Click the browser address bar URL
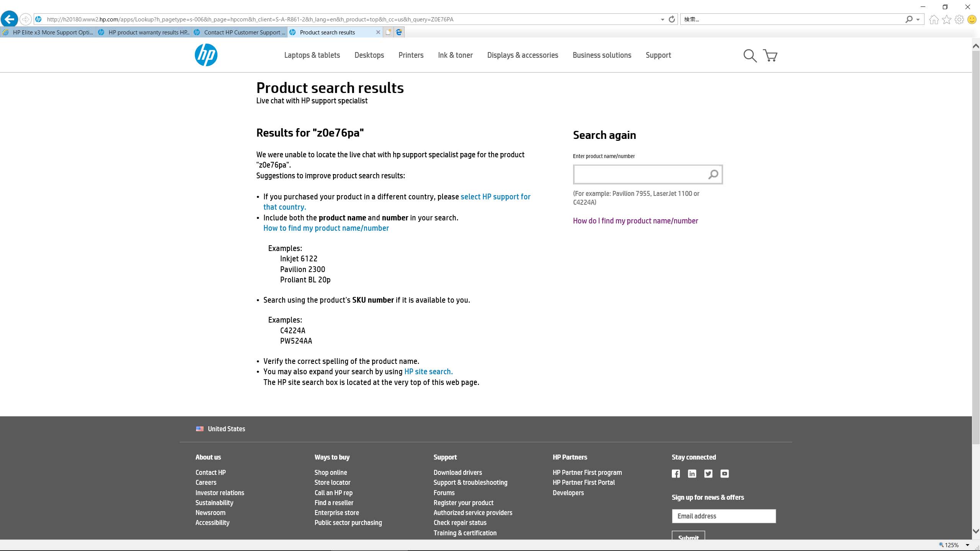Image resolution: width=980 pixels, height=551 pixels. pos(250,20)
